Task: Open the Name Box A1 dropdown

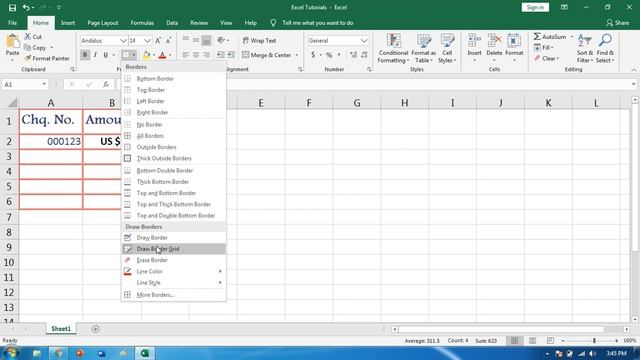Action: point(44,84)
